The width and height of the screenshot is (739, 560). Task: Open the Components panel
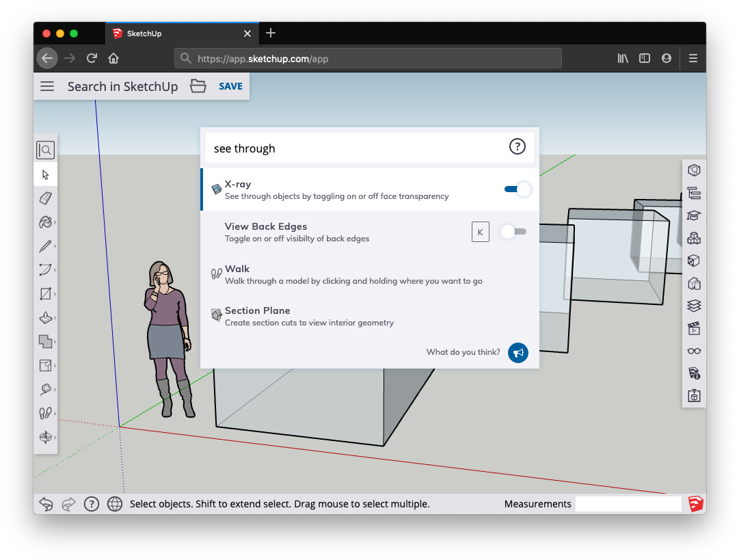click(x=694, y=238)
